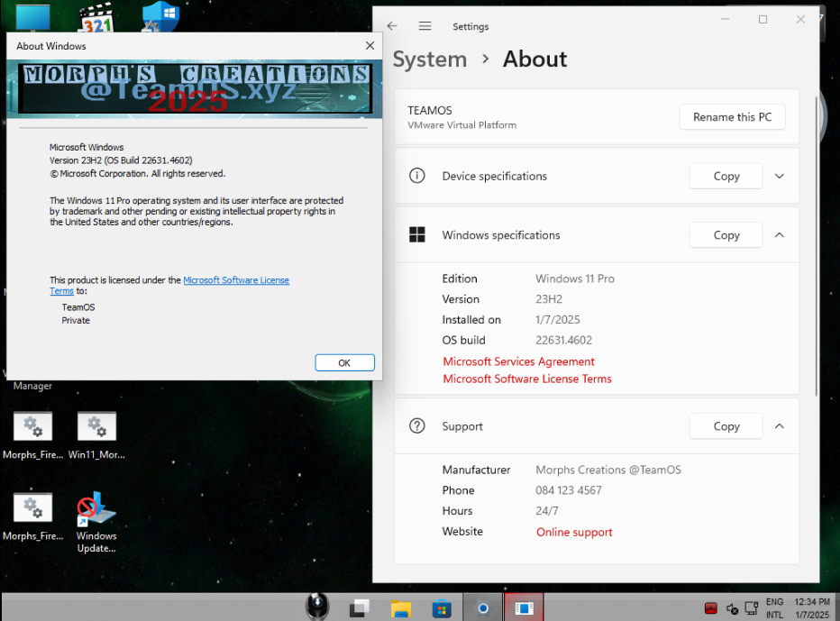
Task: Open the muted volume tray icon
Action: pyautogui.click(x=733, y=608)
